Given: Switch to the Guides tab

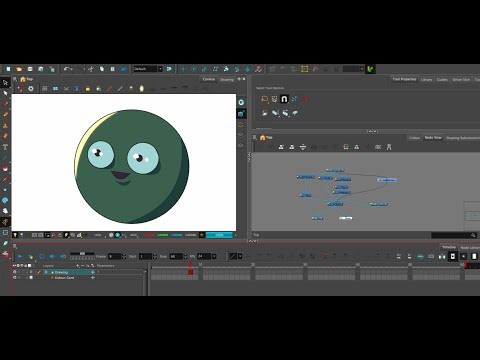Looking at the screenshot, I should [442, 80].
